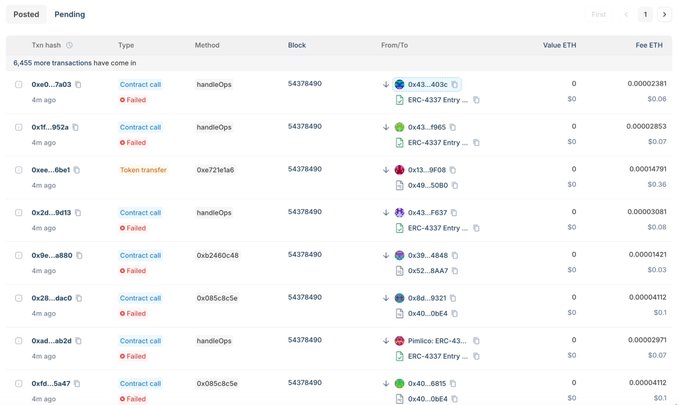Go to next page arrow
Screen dimensions: 679x405
664,15
